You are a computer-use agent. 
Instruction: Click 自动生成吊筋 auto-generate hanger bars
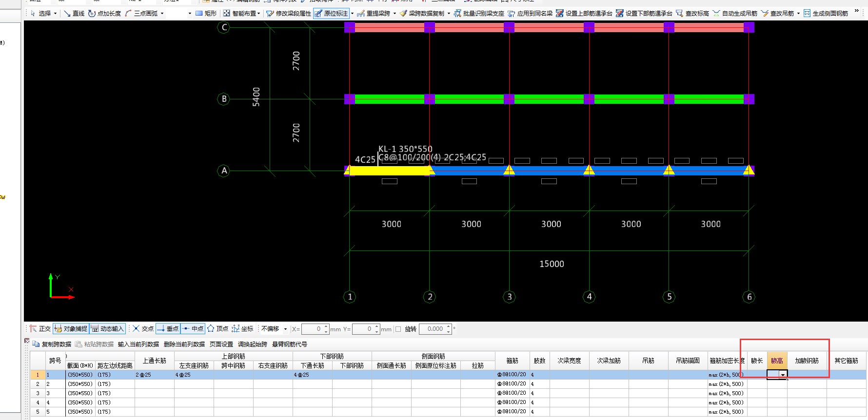click(x=735, y=13)
